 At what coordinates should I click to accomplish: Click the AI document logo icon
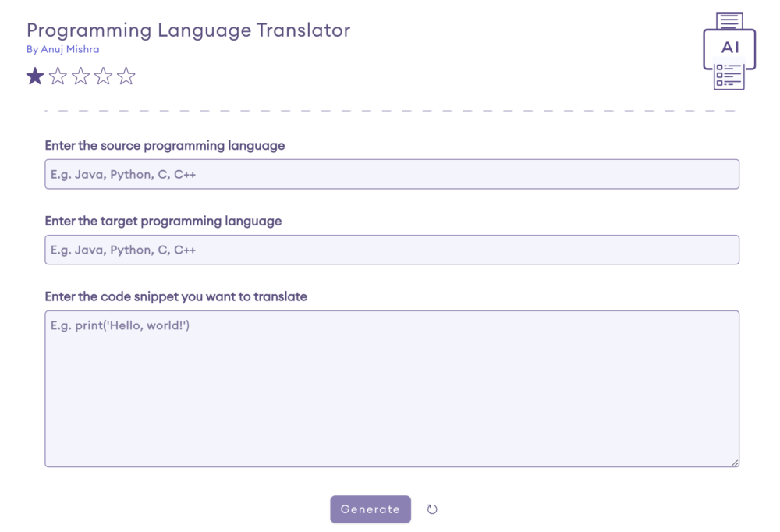pyautogui.click(x=729, y=47)
